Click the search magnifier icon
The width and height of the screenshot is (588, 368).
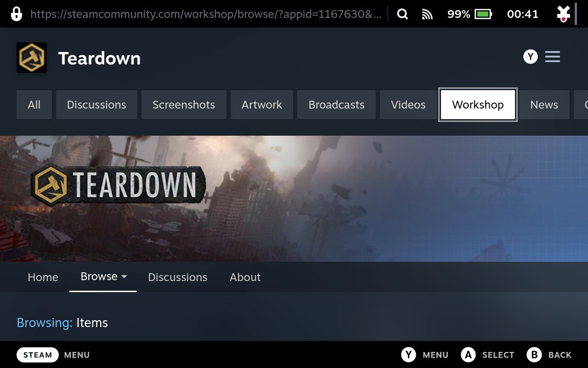402,14
